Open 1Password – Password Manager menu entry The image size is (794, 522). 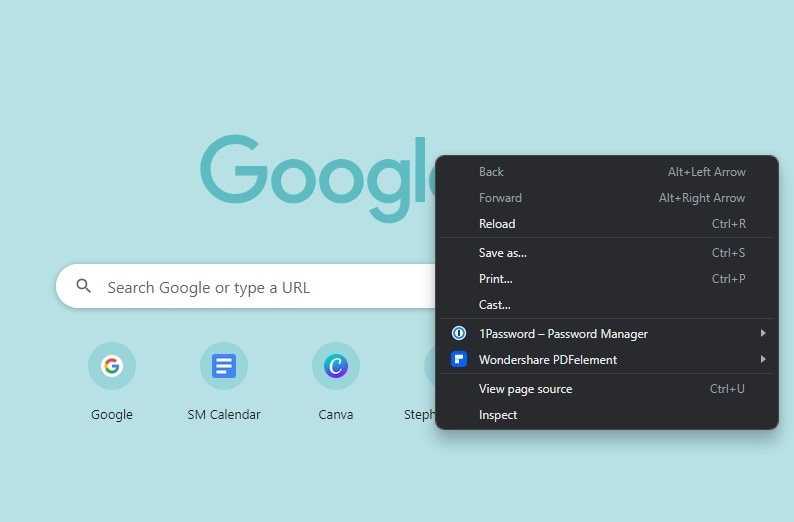607,333
